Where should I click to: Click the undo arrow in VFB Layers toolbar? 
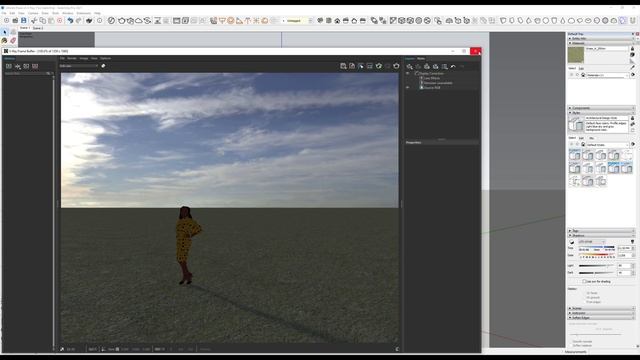tap(453, 66)
